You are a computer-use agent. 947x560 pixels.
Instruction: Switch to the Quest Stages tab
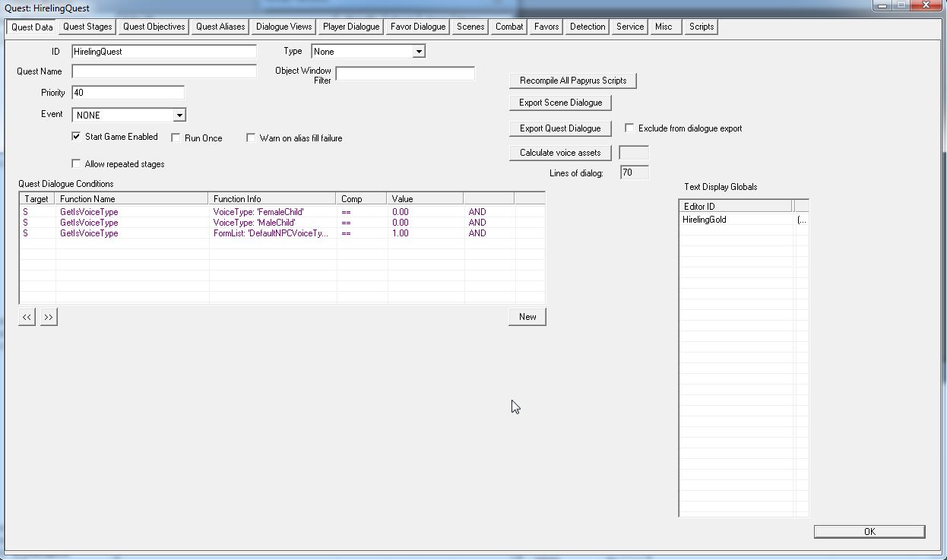(x=87, y=27)
